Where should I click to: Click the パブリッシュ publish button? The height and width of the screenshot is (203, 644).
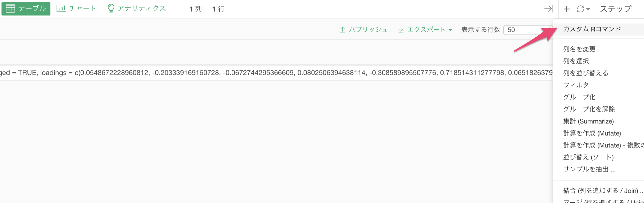pyautogui.click(x=363, y=29)
